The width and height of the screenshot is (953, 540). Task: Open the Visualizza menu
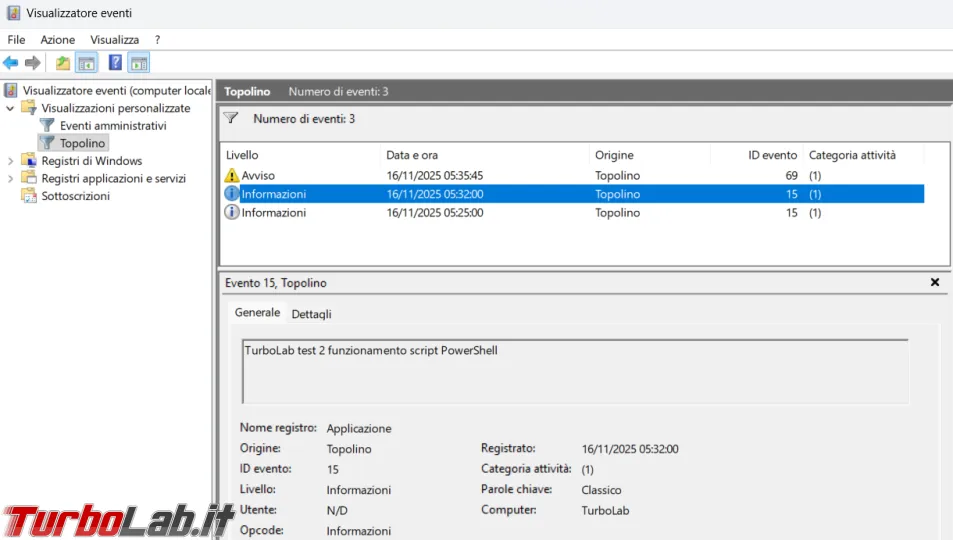[x=114, y=40]
